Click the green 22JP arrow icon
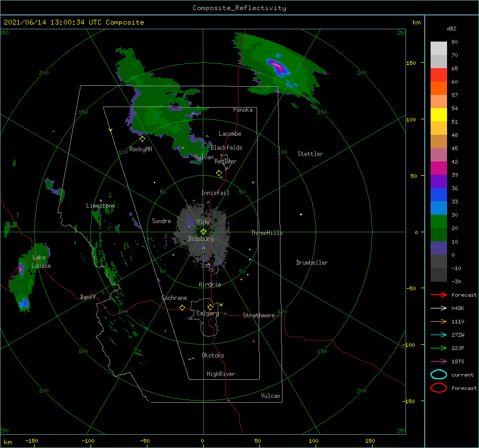 click(x=439, y=348)
